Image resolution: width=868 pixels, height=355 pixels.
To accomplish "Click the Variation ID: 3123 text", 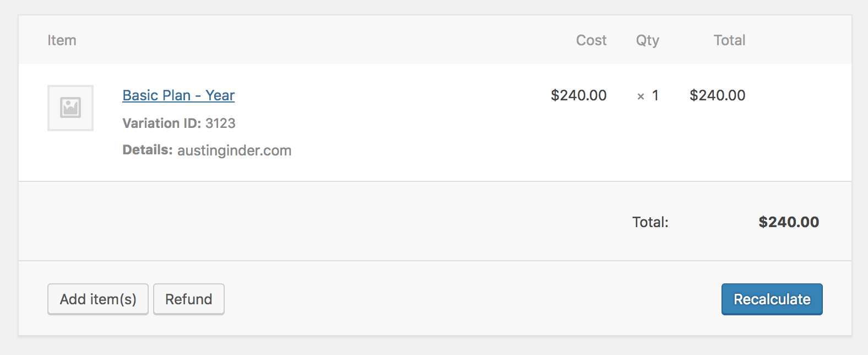I will (179, 123).
